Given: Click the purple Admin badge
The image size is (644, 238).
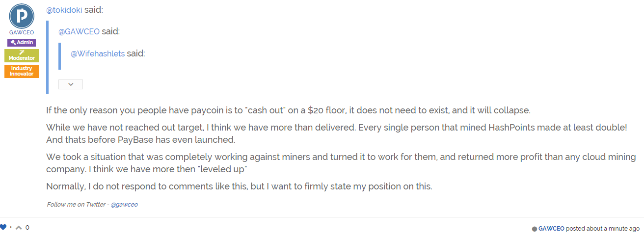Looking at the screenshot, I should 22,43.
